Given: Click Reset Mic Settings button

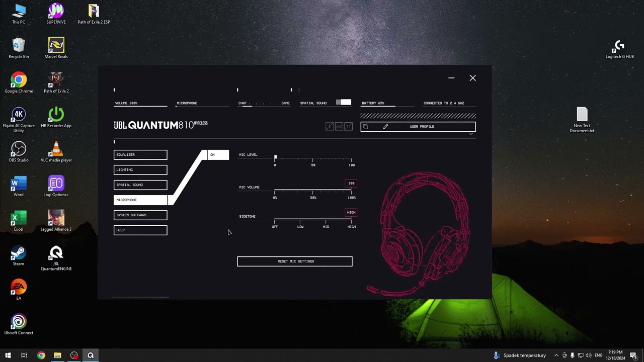Looking at the screenshot, I should 295,261.
